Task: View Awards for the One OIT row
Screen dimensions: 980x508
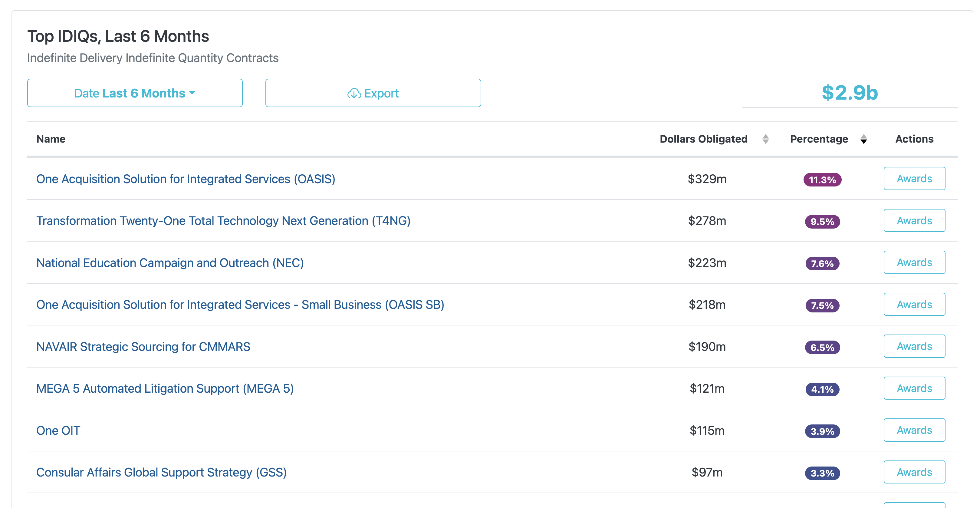Action: (914, 430)
